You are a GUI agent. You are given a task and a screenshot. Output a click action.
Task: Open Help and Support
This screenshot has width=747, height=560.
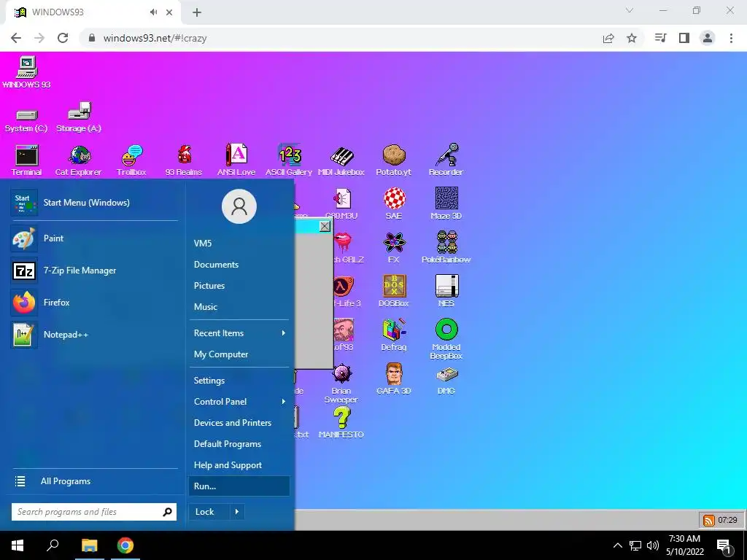coord(239,465)
